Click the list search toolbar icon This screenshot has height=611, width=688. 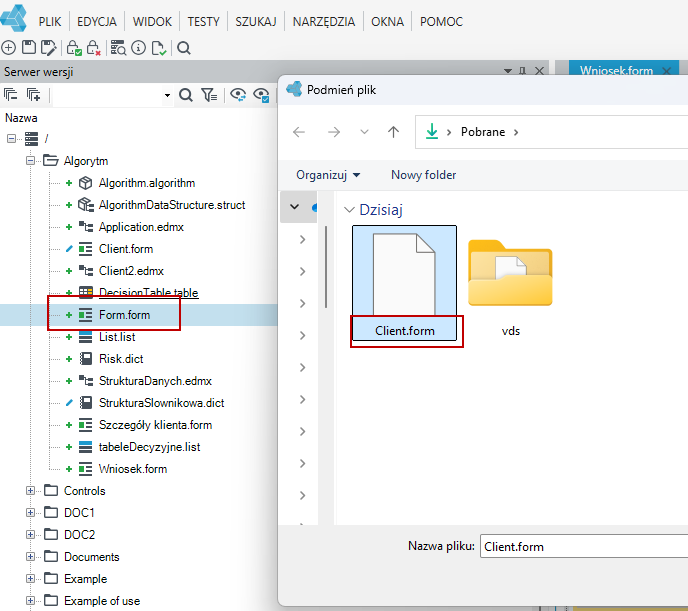point(118,47)
